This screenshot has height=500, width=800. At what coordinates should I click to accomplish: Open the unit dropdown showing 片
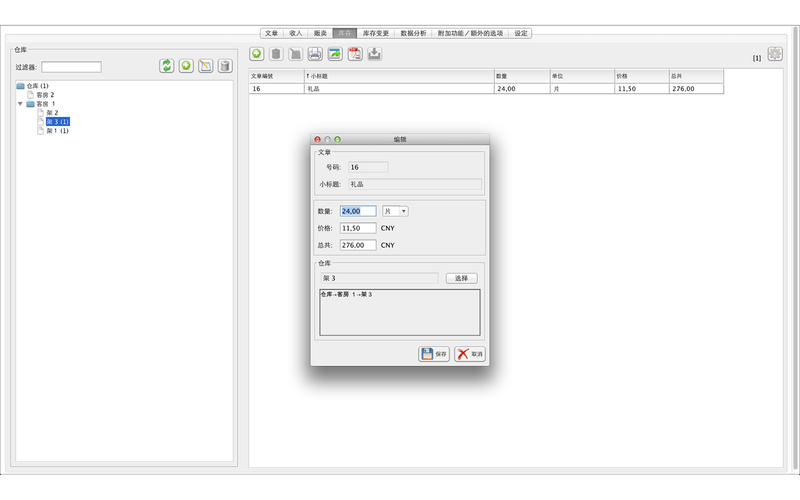click(396, 211)
